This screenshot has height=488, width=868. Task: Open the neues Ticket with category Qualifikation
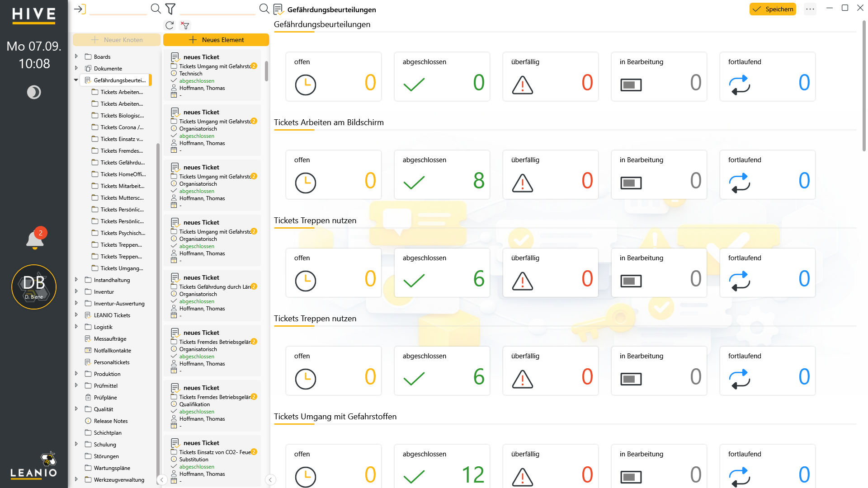coord(212,406)
